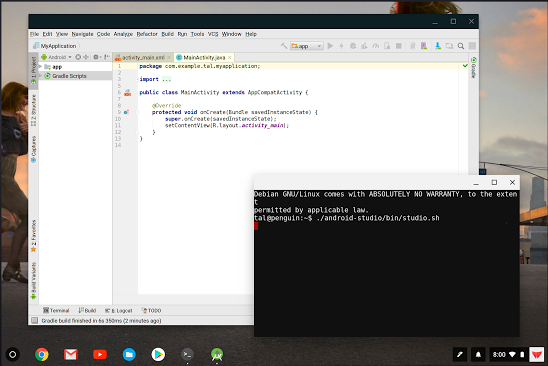The image size is (548, 366).
Task: Expand the app folder in project tree
Action: [x=40, y=66]
